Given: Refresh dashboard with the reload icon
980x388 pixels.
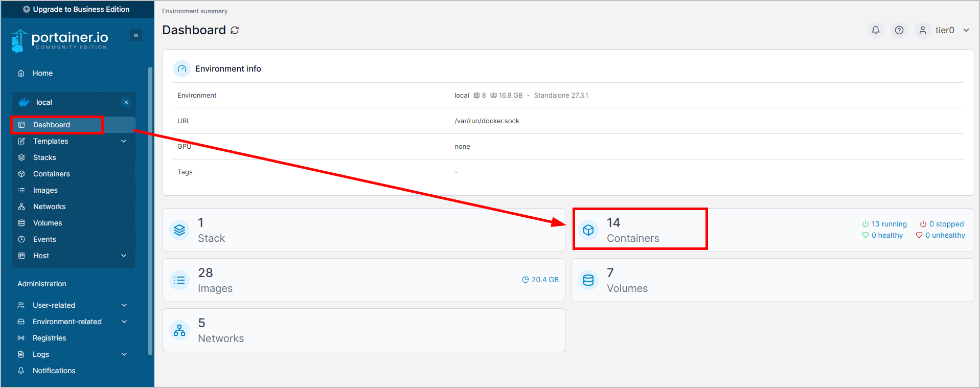Looking at the screenshot, I should (235, 30).
